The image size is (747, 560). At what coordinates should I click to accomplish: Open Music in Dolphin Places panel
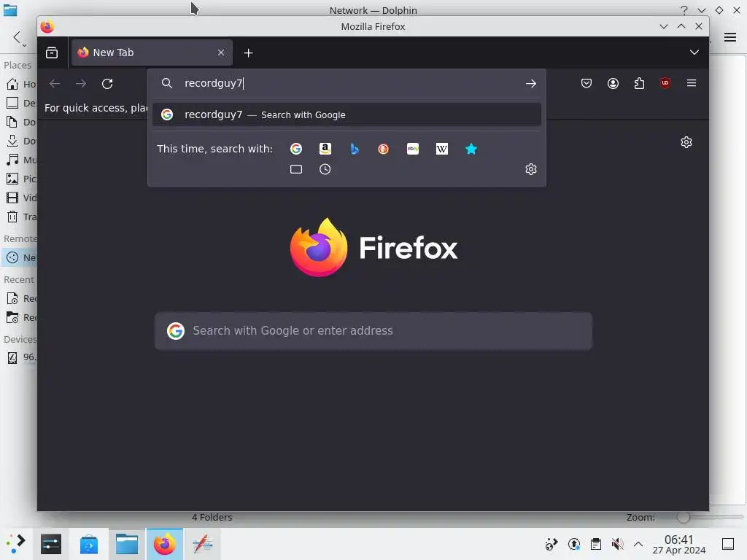pos(19,160)
